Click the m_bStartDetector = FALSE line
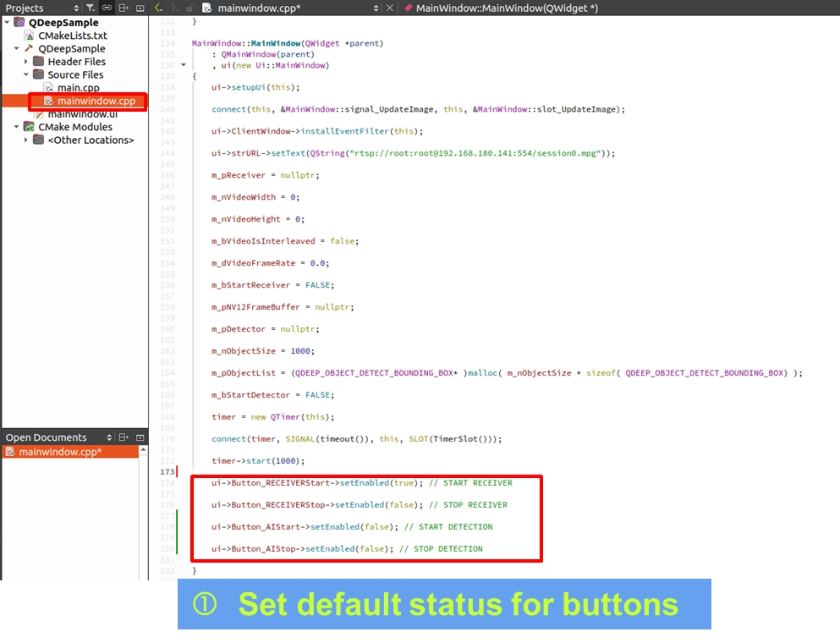840x643 pixels. click(272, 395)
